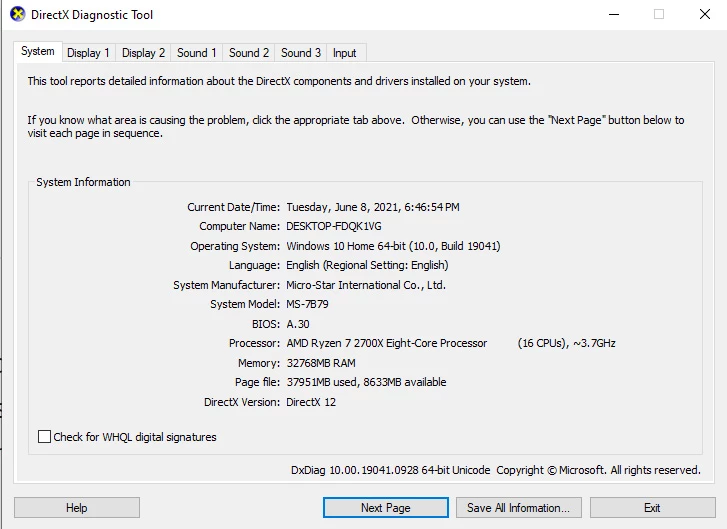The height and width of the screenshot is (529, 727).
Task: Click 'Micro-Star International Co., Ltd.' value
Action: coord(366,285)
